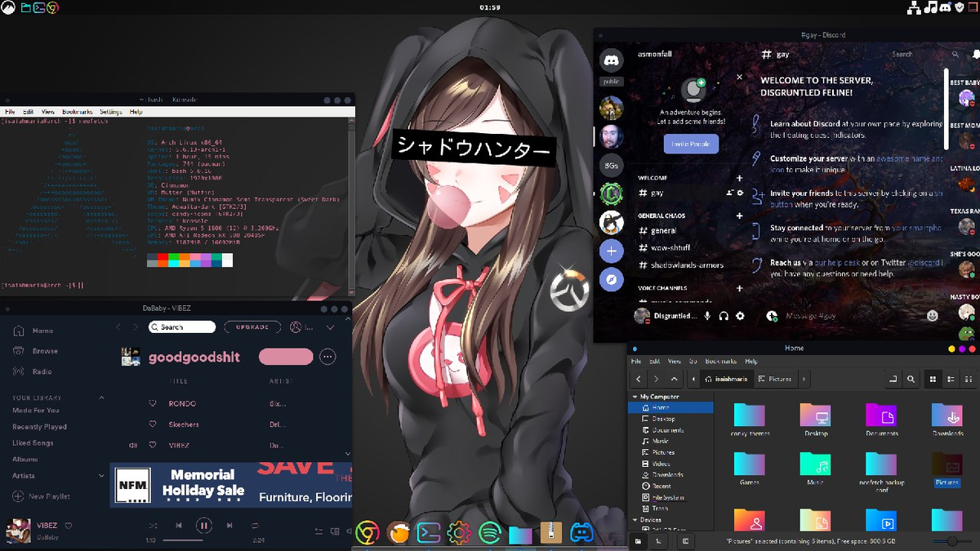980x551 pixels.
Task: Skip to next track in Spotify
Action: coord(229,526)
